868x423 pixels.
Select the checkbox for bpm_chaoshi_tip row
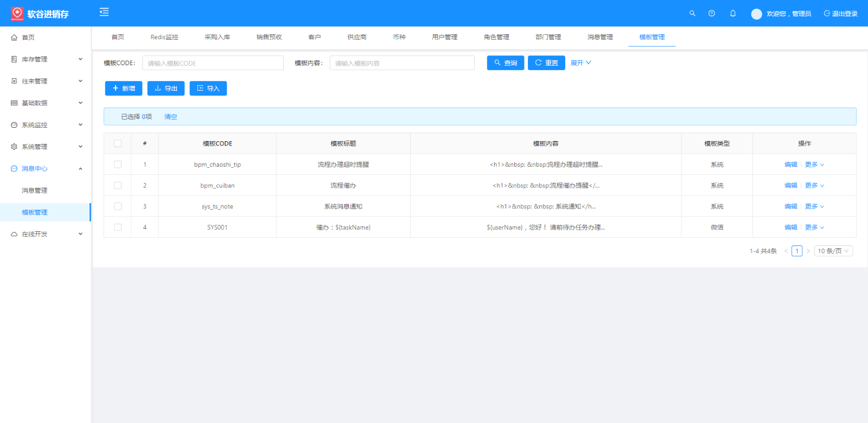tap(118, 165)
